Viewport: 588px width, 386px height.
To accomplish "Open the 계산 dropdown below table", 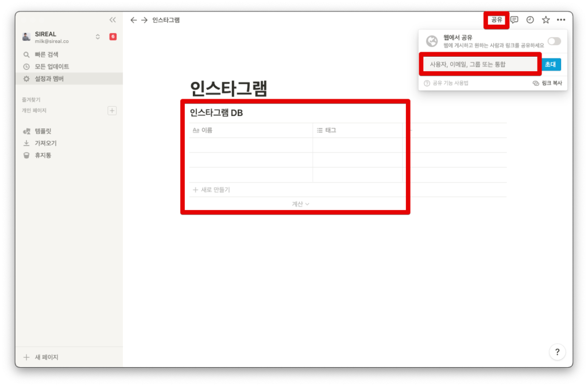I will coord(300,204).
